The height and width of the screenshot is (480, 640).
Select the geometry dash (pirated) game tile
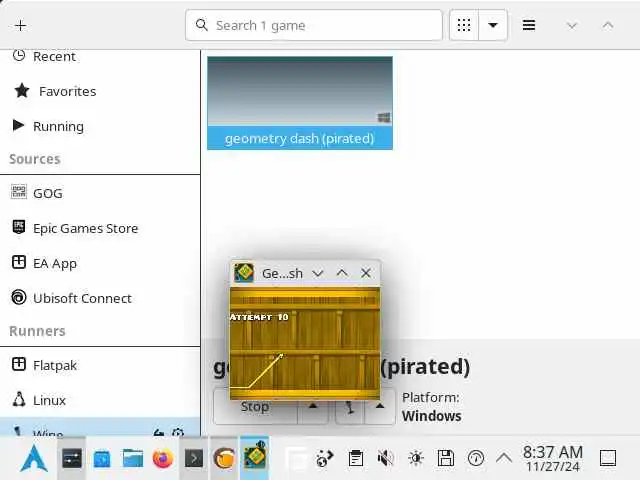tap(300, 103)
